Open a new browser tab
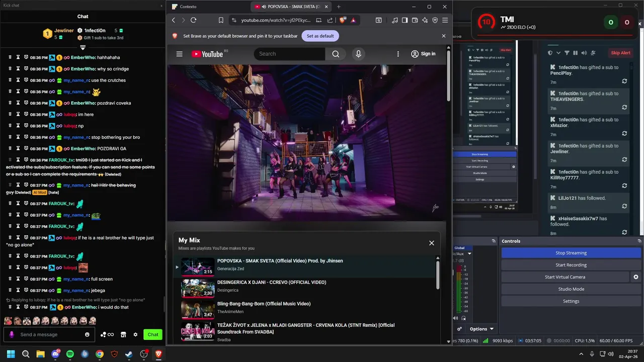 (339, 7)
